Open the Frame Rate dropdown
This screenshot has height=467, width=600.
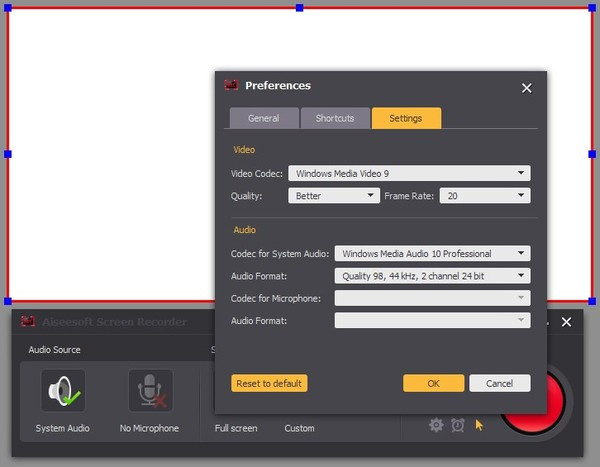(x=485, y=196)
